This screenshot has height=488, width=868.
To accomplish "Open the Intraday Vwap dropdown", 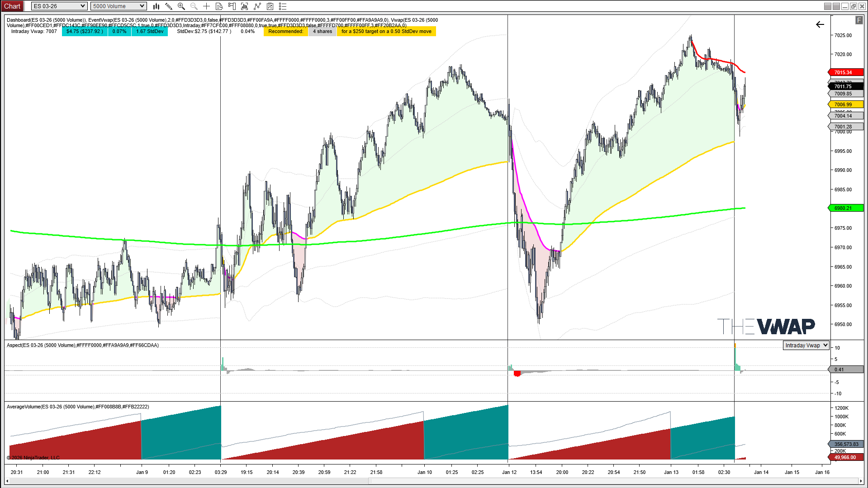I will click(x=806, y=346).
